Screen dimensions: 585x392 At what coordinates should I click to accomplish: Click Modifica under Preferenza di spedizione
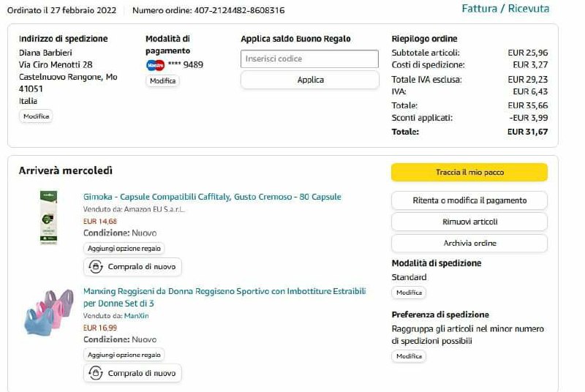click(x=409, y=356)
